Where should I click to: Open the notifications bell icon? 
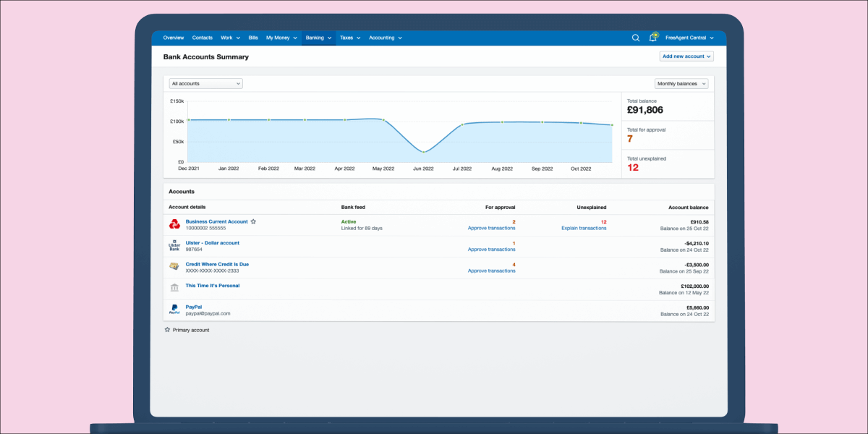653,38
